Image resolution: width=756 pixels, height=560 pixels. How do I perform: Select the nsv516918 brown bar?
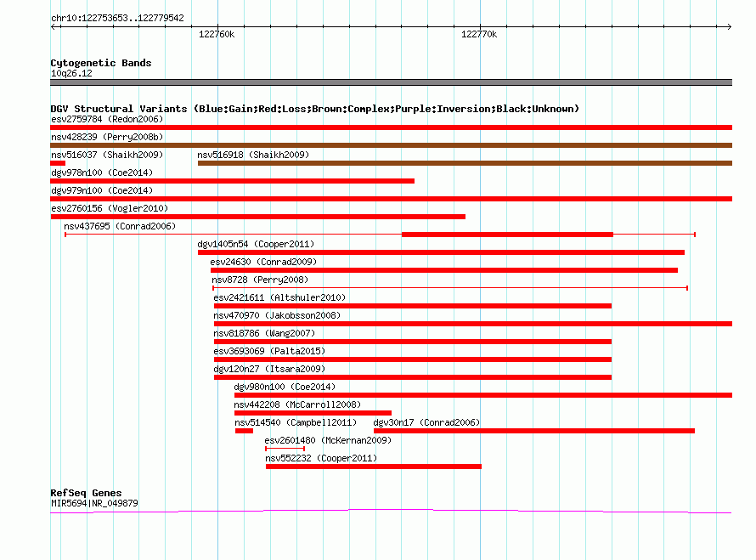(465, 163)
